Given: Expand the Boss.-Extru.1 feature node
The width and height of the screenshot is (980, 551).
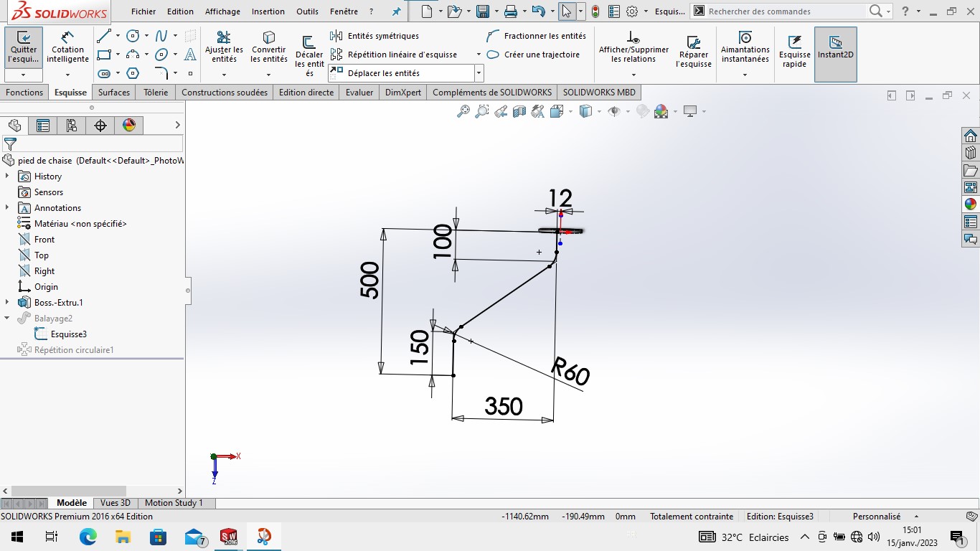Looking at the screenshot, I should tap(7, 303).
